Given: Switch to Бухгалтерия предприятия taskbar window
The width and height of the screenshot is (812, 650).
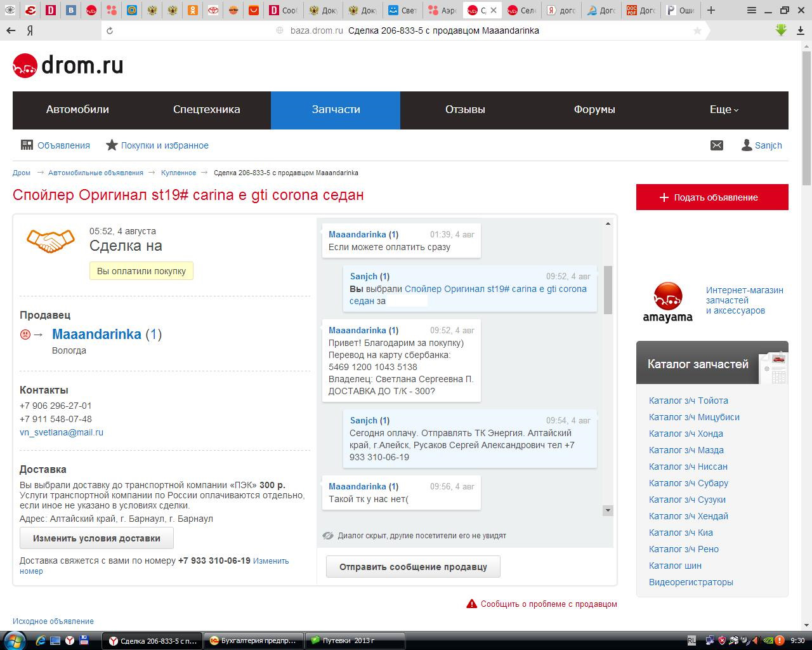Looking at the screenshot, I should click(254, 640).
